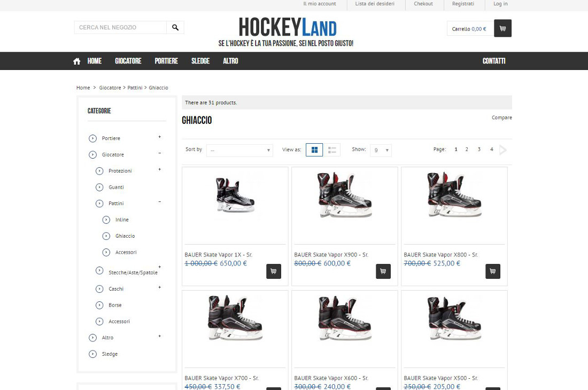Open the Show items-per-page dropdown
This screenshot has height=390, width=588.
(381, 150)
